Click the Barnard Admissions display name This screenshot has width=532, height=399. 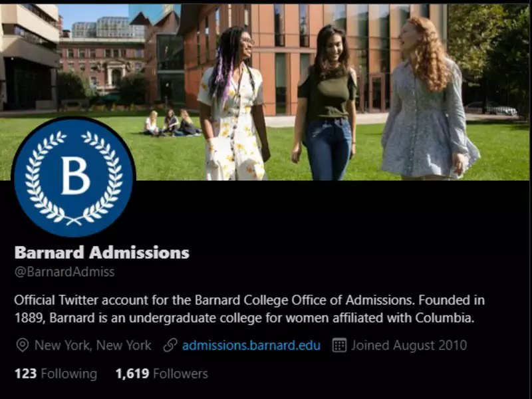tap(102, 253)
